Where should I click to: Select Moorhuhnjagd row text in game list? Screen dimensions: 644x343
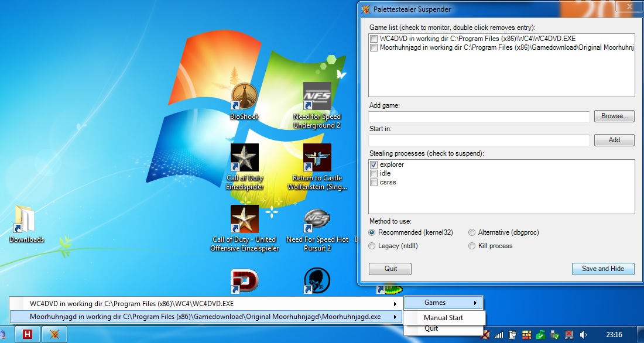click(506, 47)
